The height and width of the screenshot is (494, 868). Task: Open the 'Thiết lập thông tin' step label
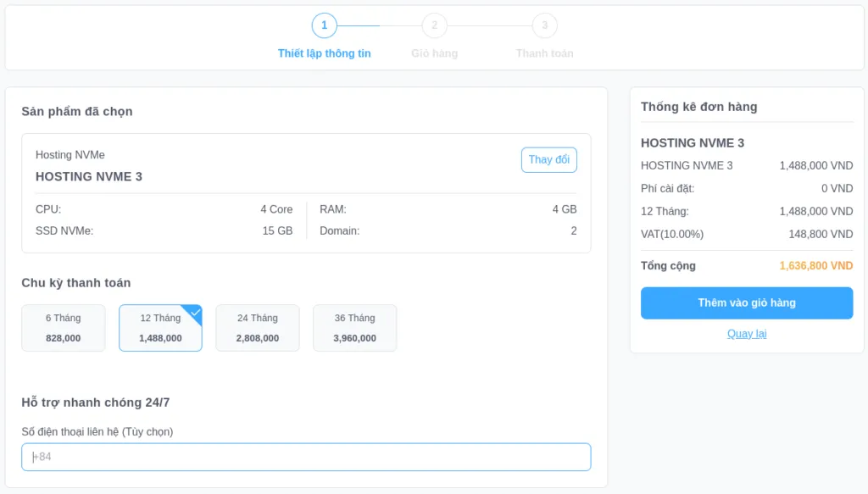(324, 53)
